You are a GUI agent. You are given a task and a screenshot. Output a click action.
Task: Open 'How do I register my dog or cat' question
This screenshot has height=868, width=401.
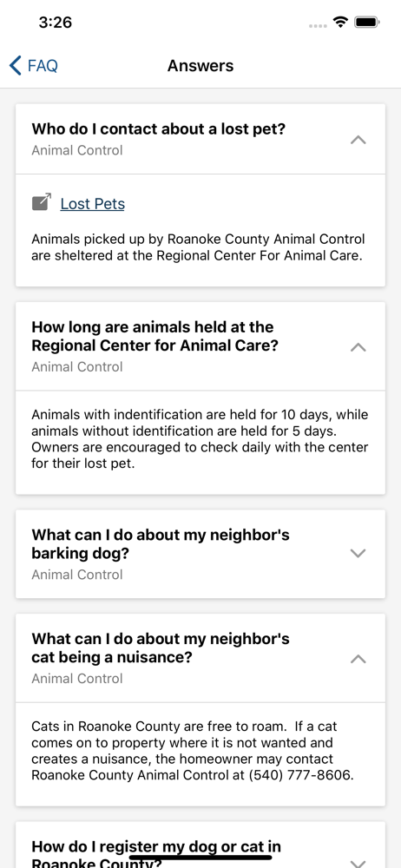156,853
